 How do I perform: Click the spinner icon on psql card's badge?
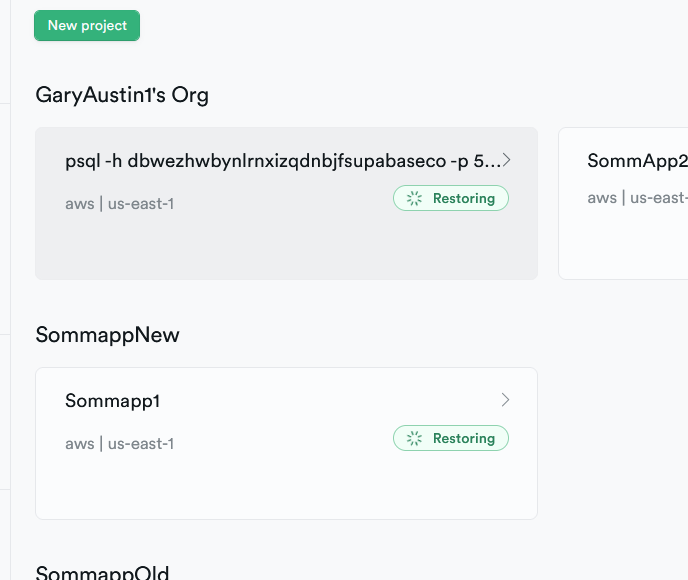coord(414,198)
